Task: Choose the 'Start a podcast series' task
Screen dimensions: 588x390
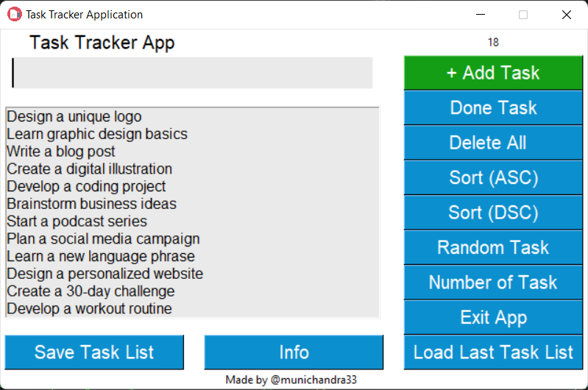Action: [x=77, y=221]
